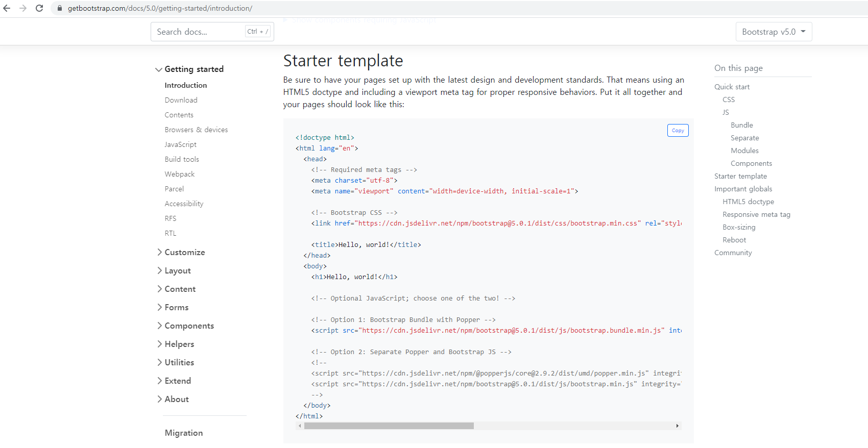Image resolution: width=868 pixels, height=448 pixels.
Task: Jump to Bundle in On this page
Action: pos(741,125)
